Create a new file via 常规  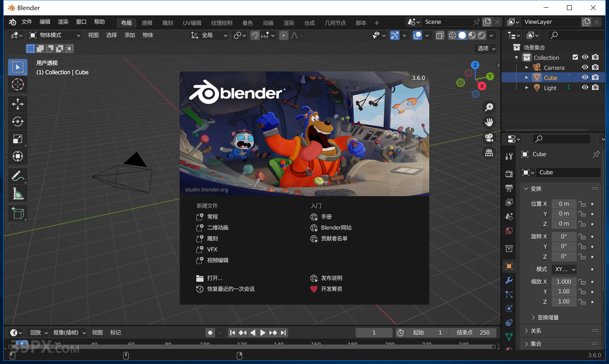click(213, 217)
